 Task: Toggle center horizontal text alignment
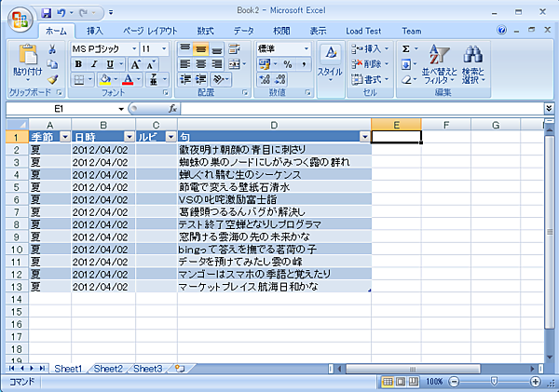pyautogui.click(x=200, y=64)
